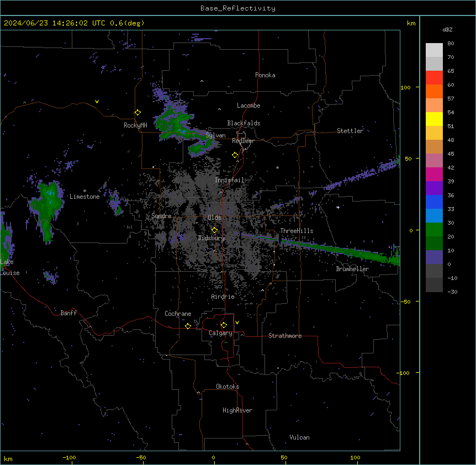
Task: Click the 80 value on dBZ legend
Action: [451, 44]
